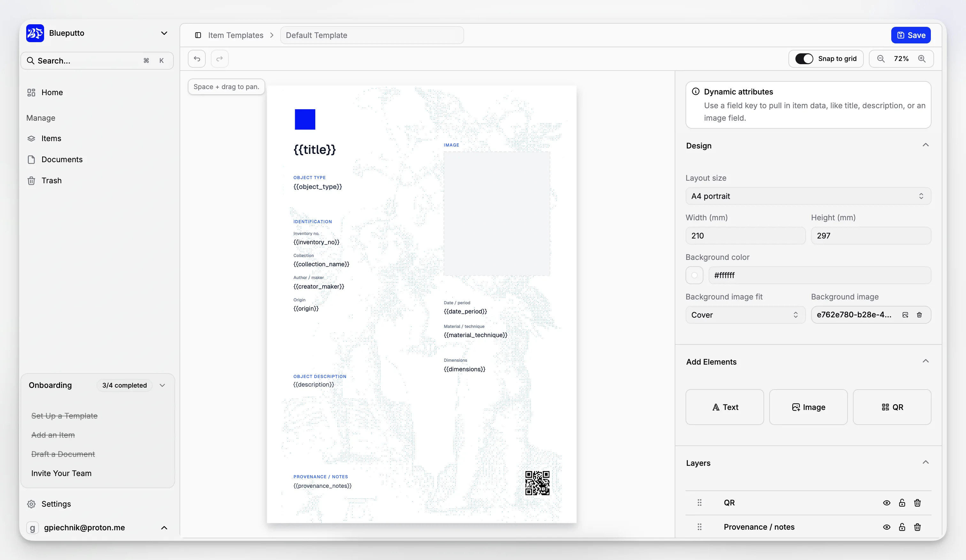Screen dimensions: 966x560
Task: Click the Width (mm) field showing 210
Action: click(745, 236)
